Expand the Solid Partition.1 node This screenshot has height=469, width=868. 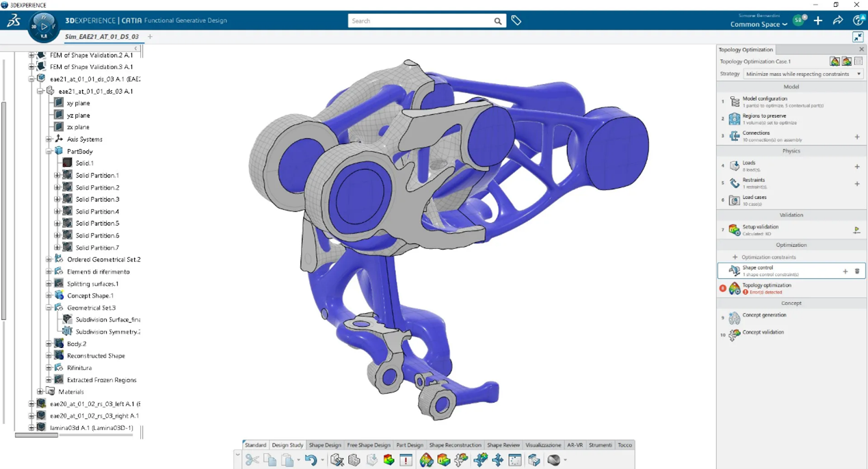[x=57, y=176]
